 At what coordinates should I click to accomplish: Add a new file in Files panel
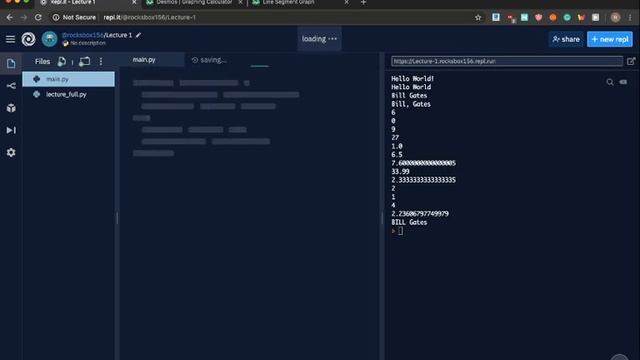click(x=62, y=62)
